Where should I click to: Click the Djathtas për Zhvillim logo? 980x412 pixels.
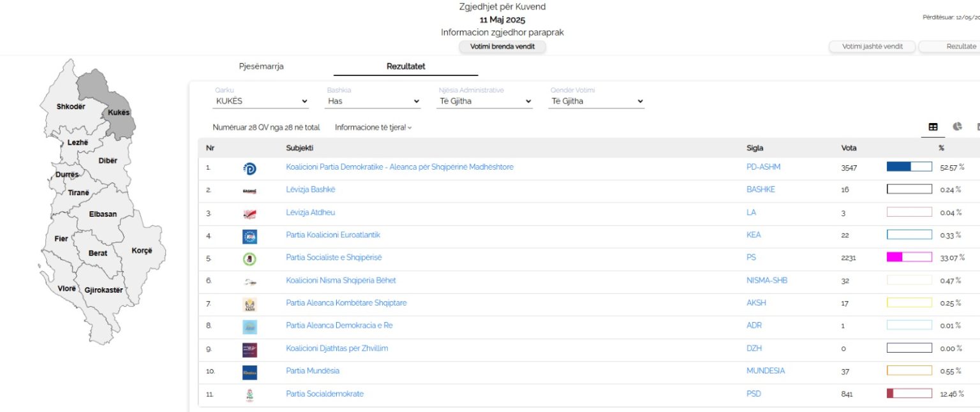tap(249, 349)
